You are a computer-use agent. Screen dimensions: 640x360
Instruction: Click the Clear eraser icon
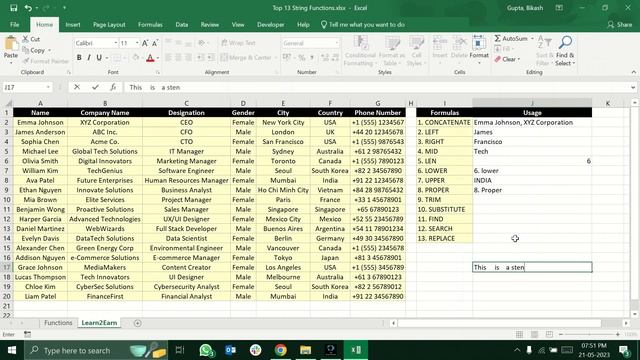(x=498, y=59)
